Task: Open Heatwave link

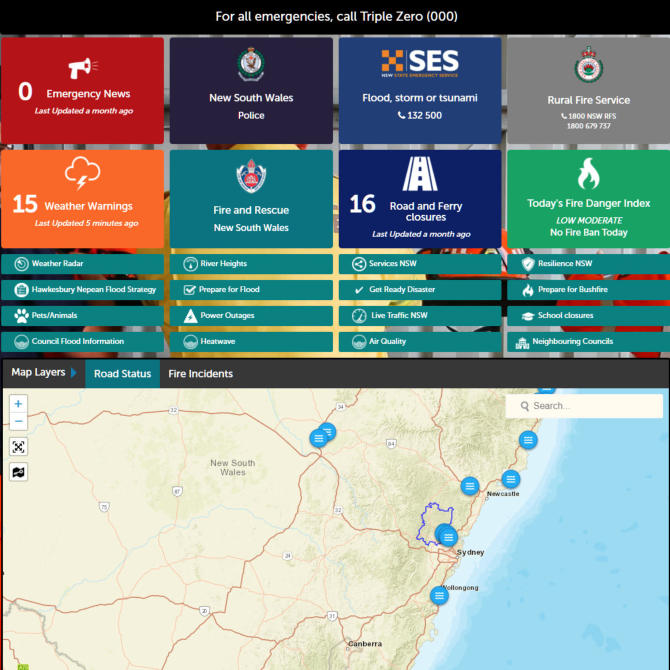Action: tap(251, 342)
